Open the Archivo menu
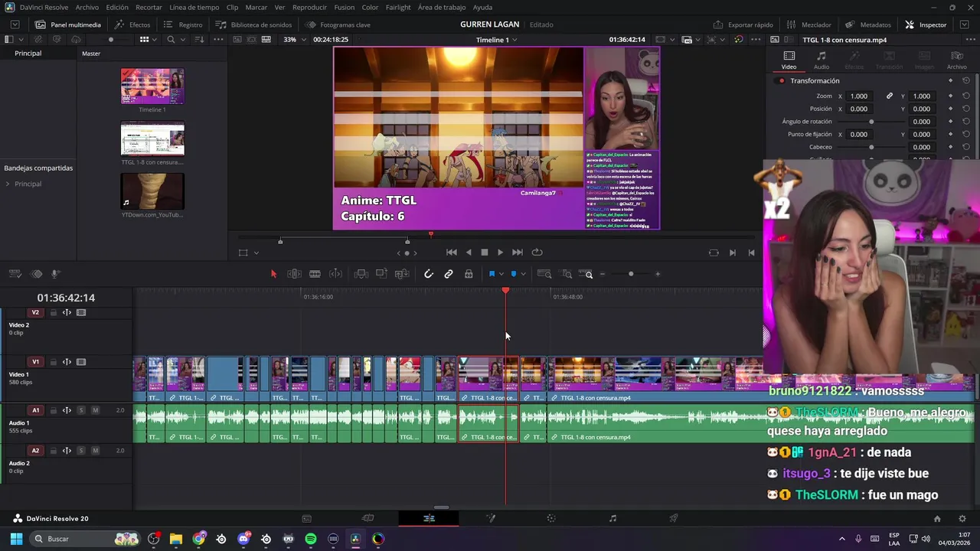980x551 pixels. click(x=87, y=7)
